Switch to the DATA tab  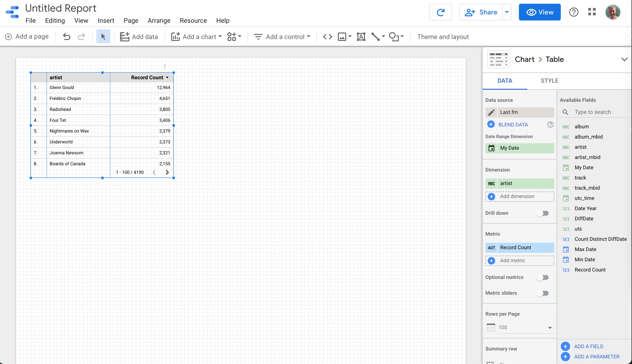pos(505,81)
